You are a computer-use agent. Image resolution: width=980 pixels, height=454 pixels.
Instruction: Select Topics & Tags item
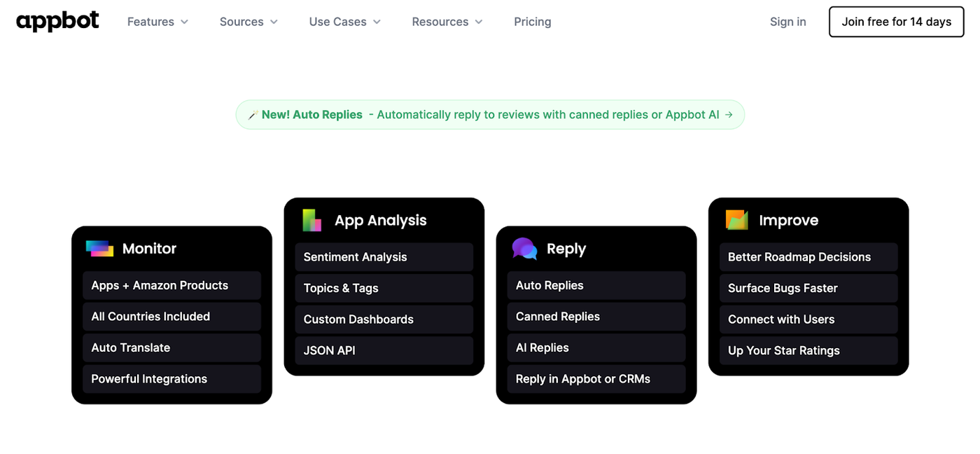point(384,288)
